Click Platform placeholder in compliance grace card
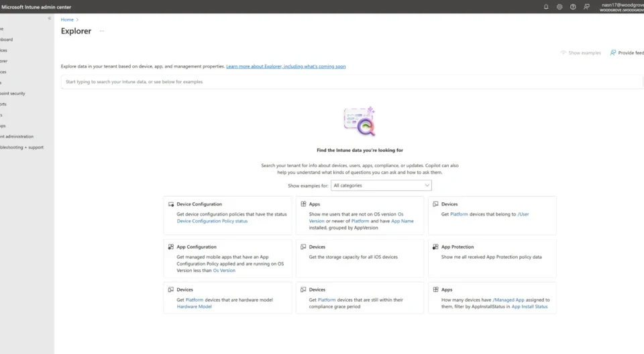The image size is (644, 354). click(x=327, y=300)
